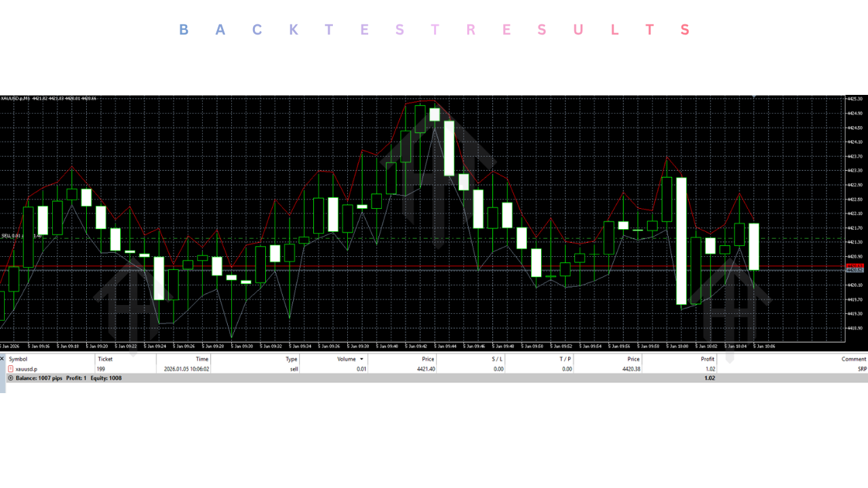
Task: Click the 0.00 value under S / L
Action: pos(498,369)
